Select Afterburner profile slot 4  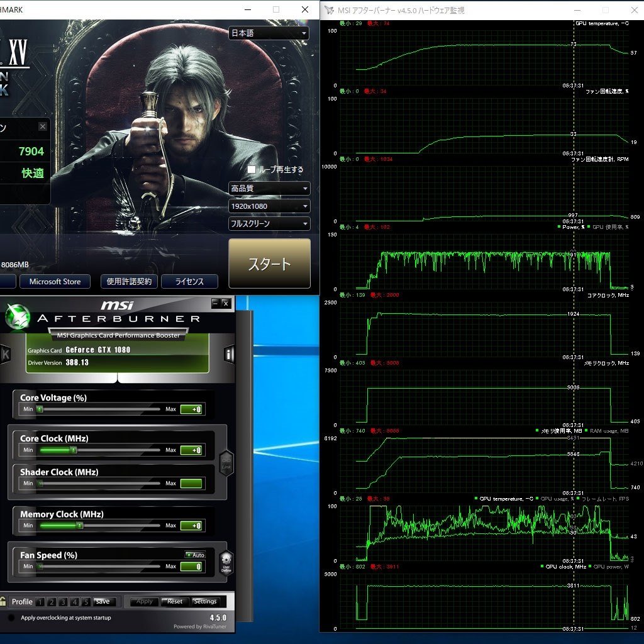pos(74,602)
